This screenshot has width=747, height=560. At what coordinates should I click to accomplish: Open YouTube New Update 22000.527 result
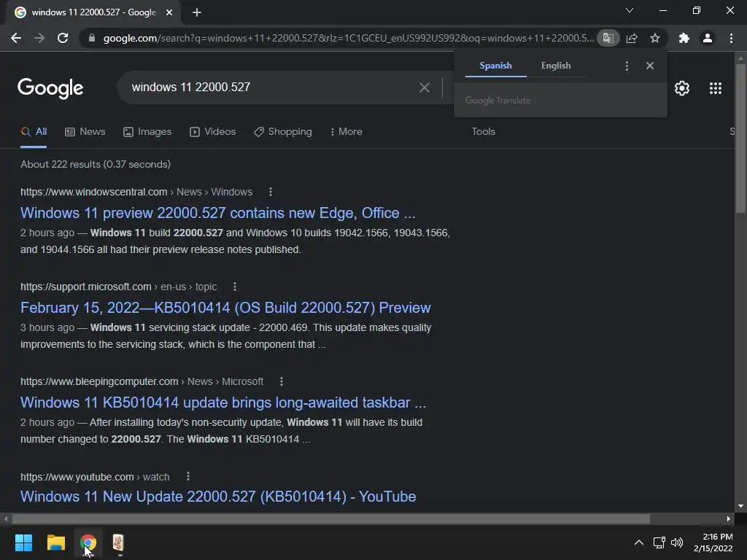tap(218, 497)
